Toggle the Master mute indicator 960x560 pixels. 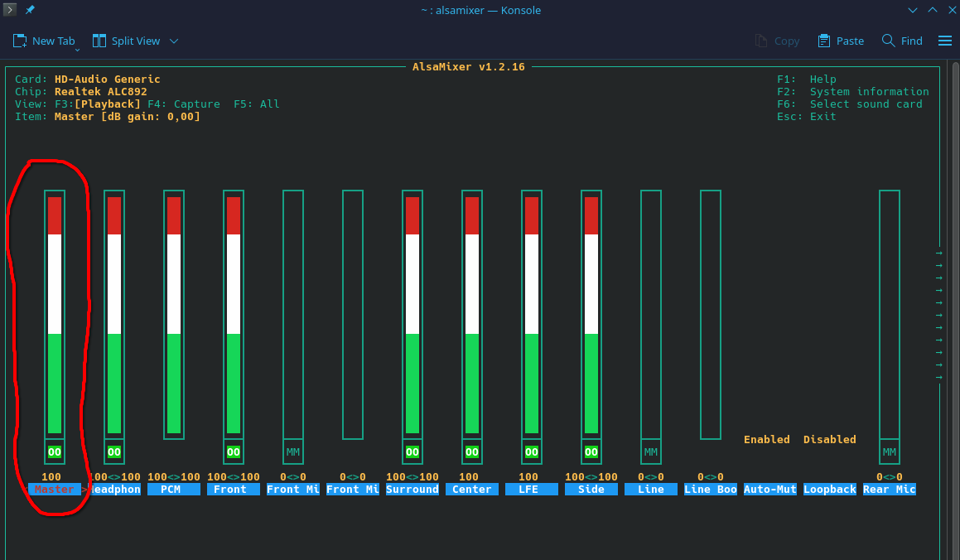[x=55, y=452]
